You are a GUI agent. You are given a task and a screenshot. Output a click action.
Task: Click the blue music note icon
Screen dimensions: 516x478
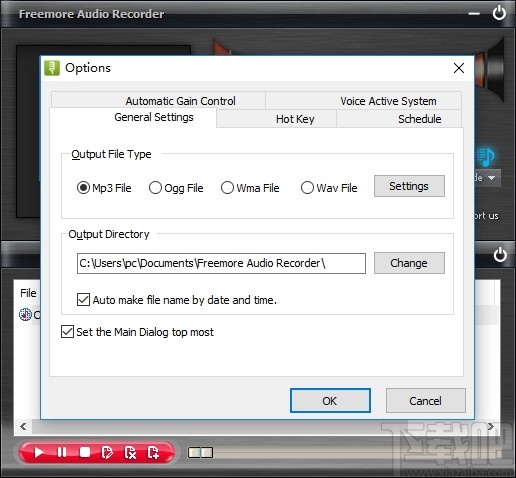pyautogui.click(x=485, y=157)
